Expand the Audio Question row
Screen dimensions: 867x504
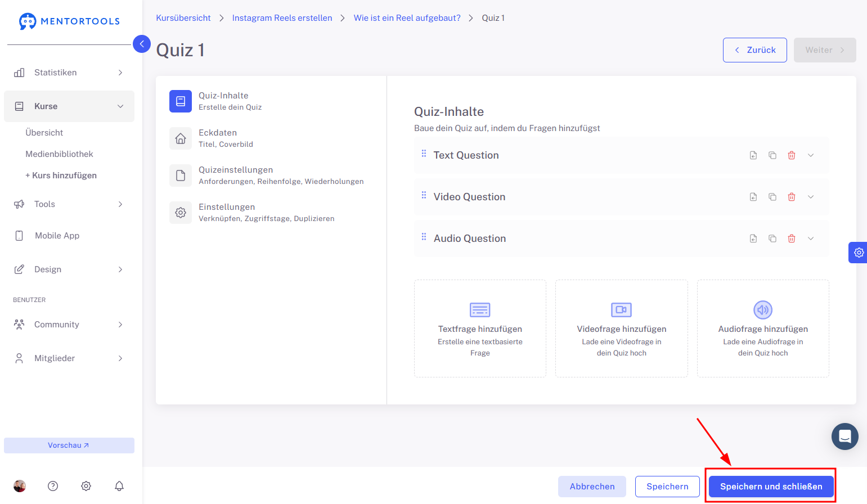click(x=811, y=238)
